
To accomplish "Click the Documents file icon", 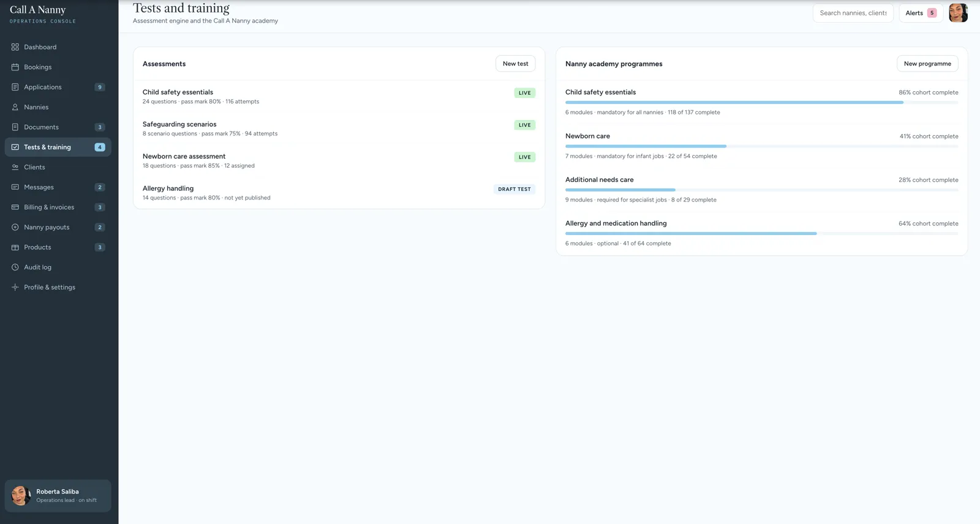I will tap(15, 127).
